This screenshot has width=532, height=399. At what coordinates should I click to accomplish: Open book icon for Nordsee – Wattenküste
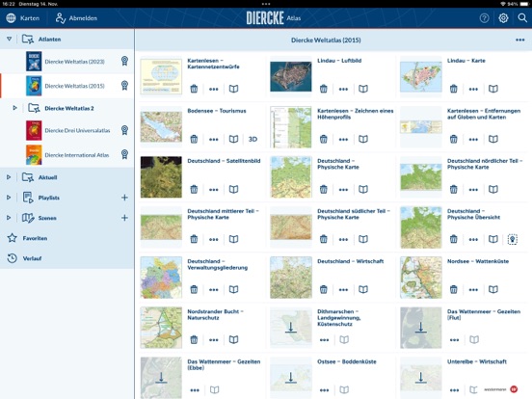point(493,289)
